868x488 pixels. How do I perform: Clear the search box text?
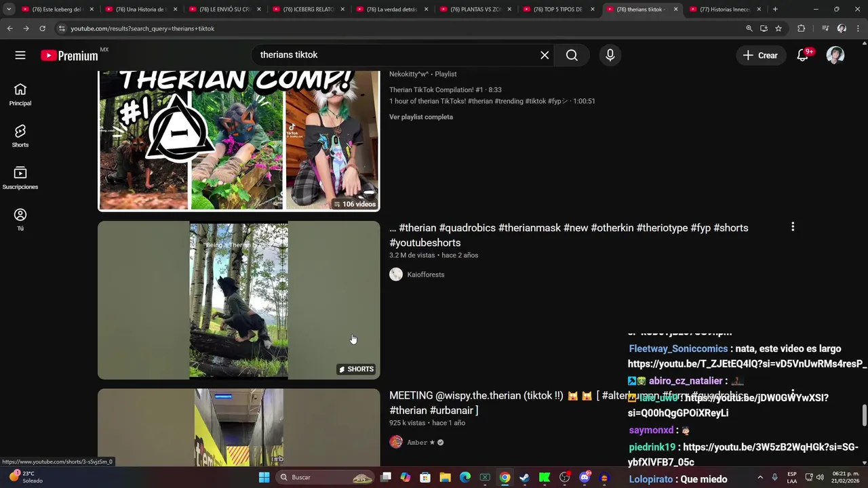pyautogui.click(x=545, y=55)
